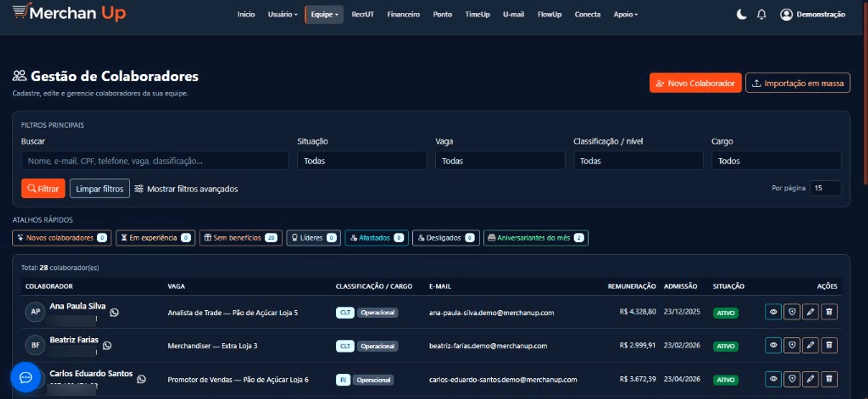Focus the Buscar search field

tap(155, 160)
